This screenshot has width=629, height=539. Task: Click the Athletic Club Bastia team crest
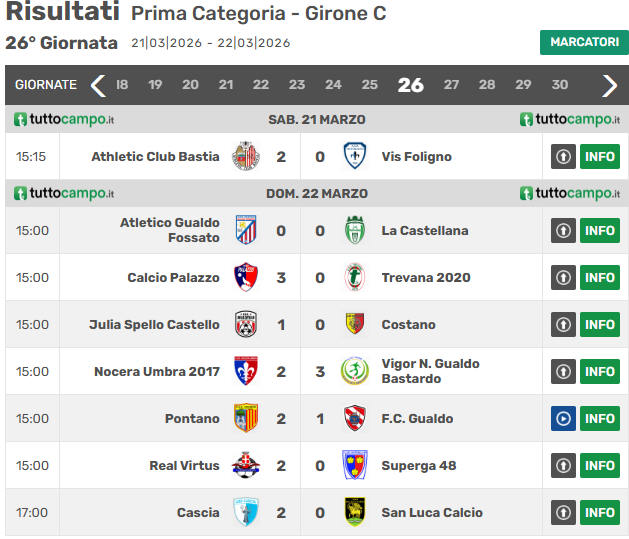(246, 157)
